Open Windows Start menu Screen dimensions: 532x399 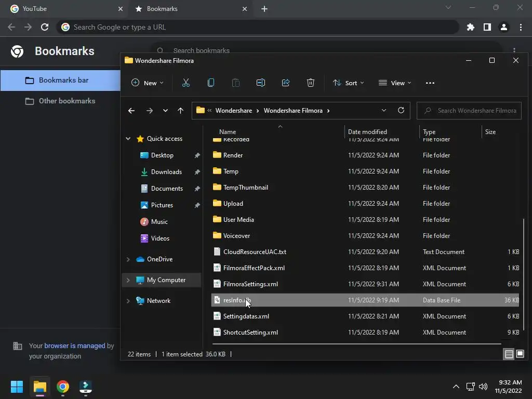click(17, 387)
